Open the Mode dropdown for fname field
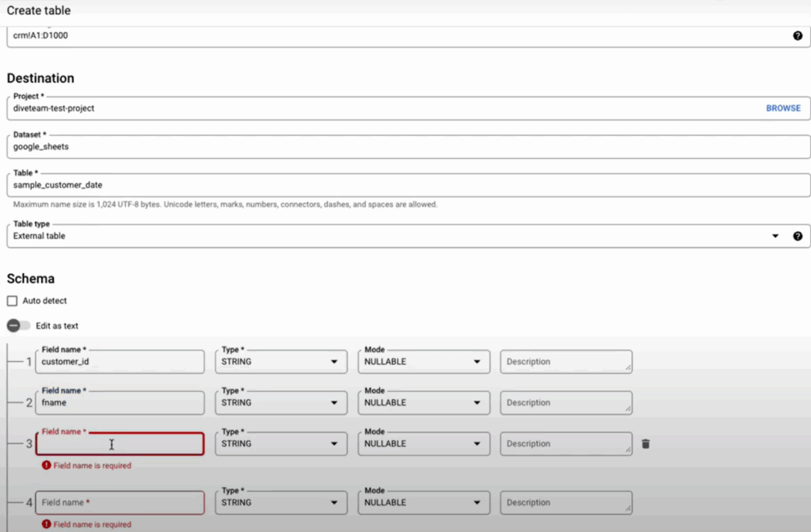The height and width of the screenshot is (532, 811). click(x=423, y=403)
